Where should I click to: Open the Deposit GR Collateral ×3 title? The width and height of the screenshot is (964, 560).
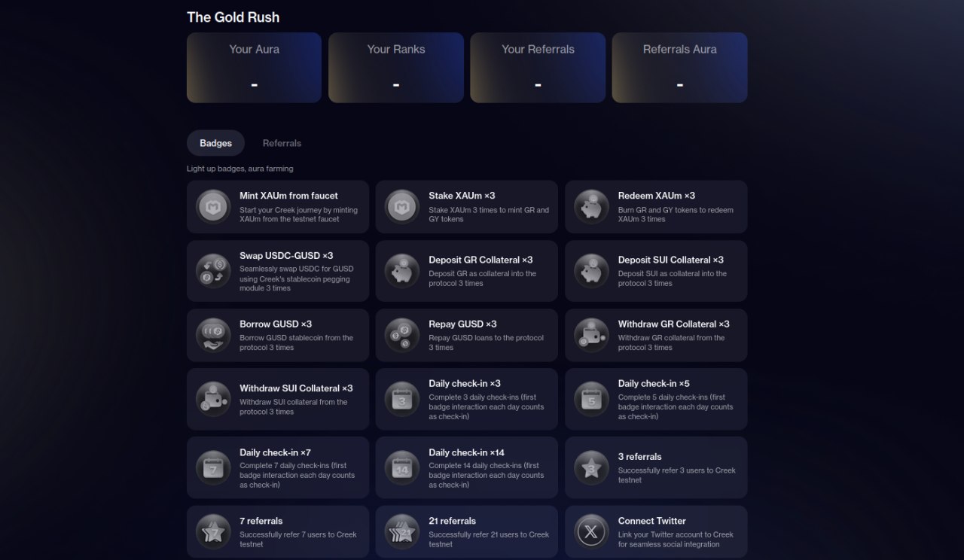pyautogui.click(x=480, y=260)
